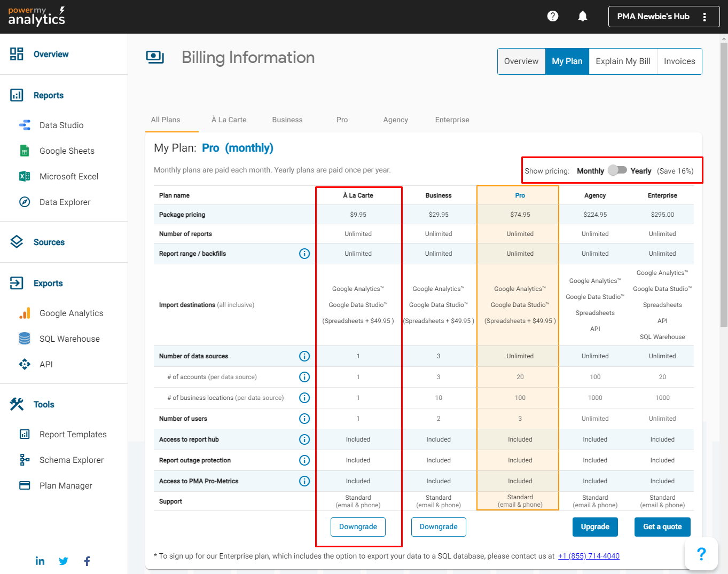Image resolution: width=728 pixels, height=574 pixels.
Task: Expand the Reports section in sidebar
Action: 48,96
